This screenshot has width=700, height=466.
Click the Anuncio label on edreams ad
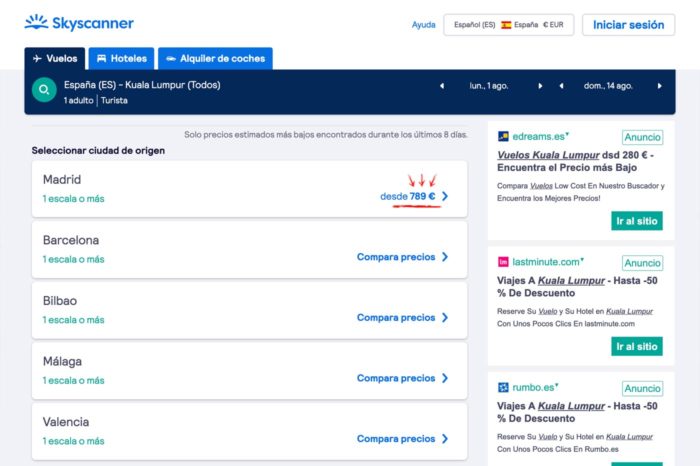coord(642,137)
